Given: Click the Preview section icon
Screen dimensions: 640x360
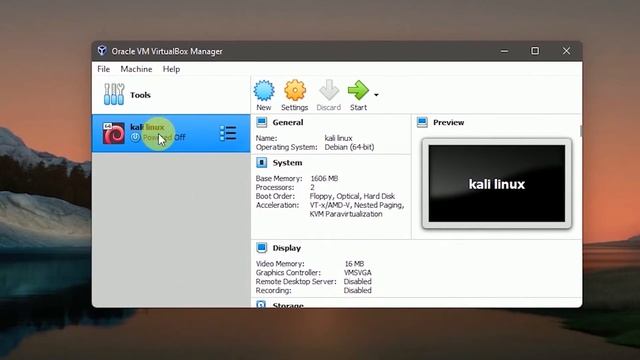Looking at the screenshot, I should tap(422, 122).
